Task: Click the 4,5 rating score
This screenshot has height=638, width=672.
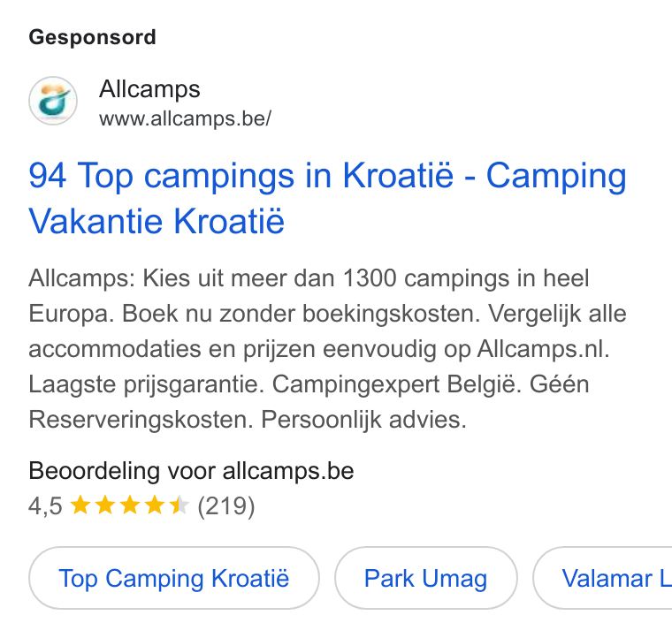Action: 45,506
